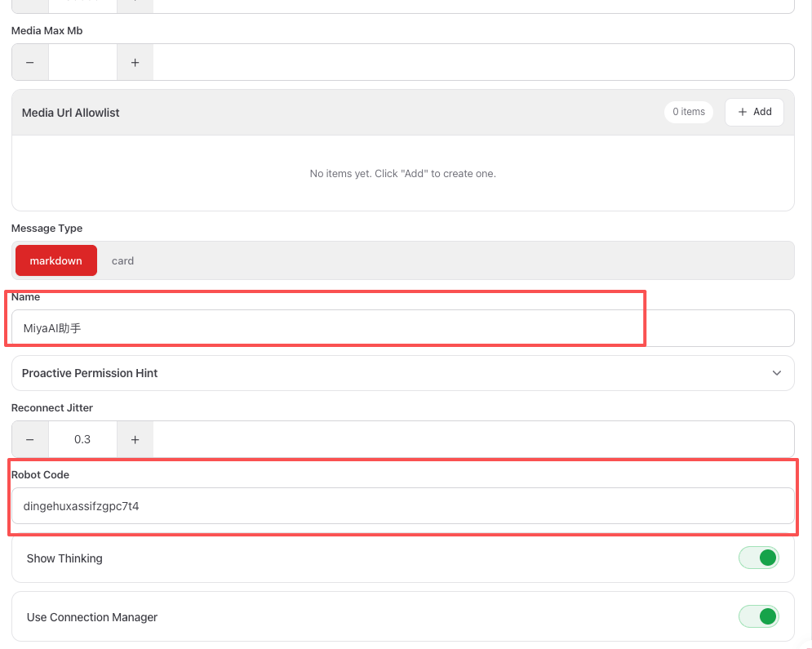
Task: Click the Show Thinking label row
Action: click(403, 558)
